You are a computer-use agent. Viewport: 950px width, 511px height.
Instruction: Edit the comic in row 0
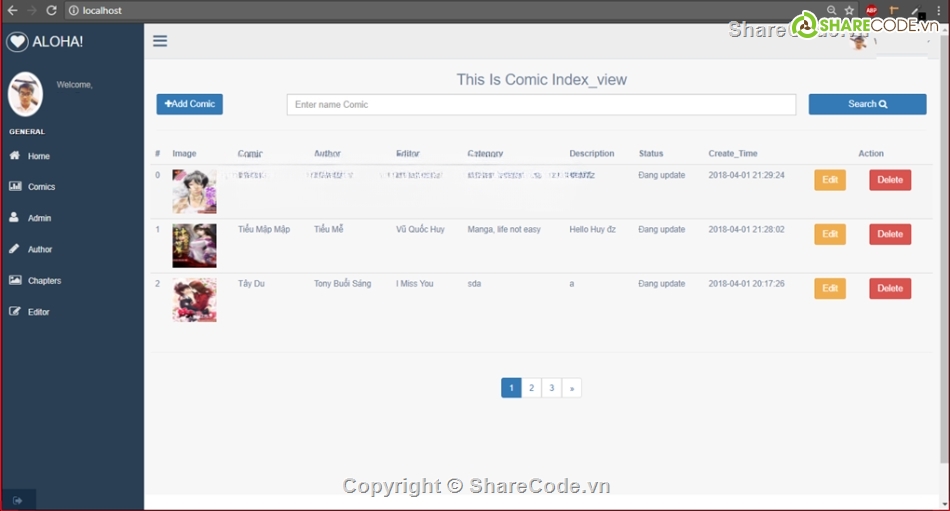(829, 179)
